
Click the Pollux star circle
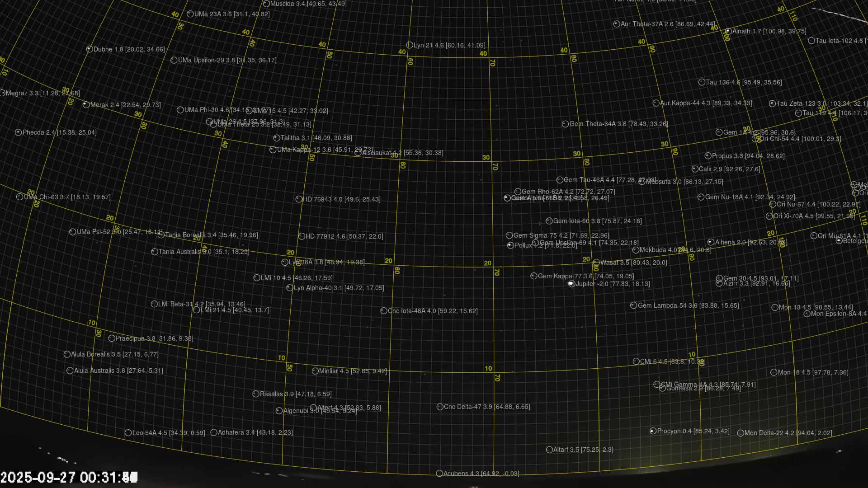coord(510,245)
